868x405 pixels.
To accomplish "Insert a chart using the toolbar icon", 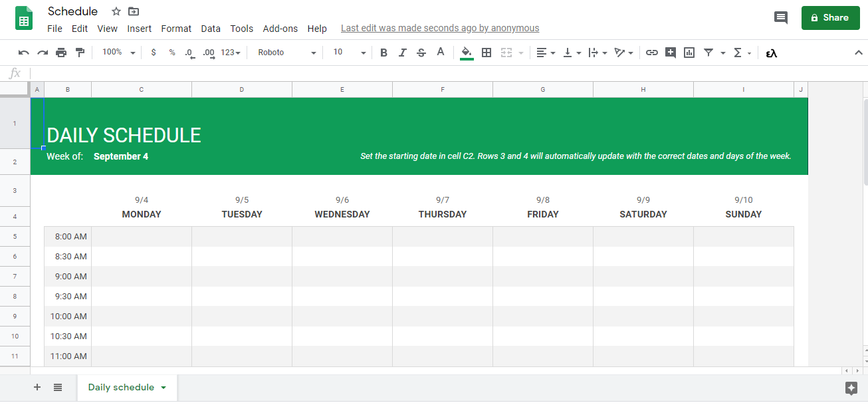I will (689, 53).
